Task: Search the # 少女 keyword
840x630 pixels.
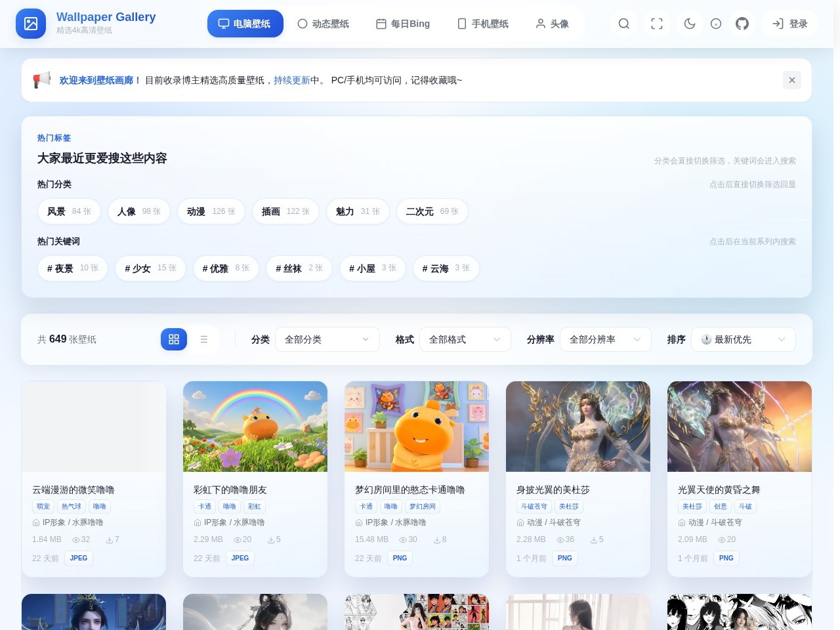Action: (150, 268)
